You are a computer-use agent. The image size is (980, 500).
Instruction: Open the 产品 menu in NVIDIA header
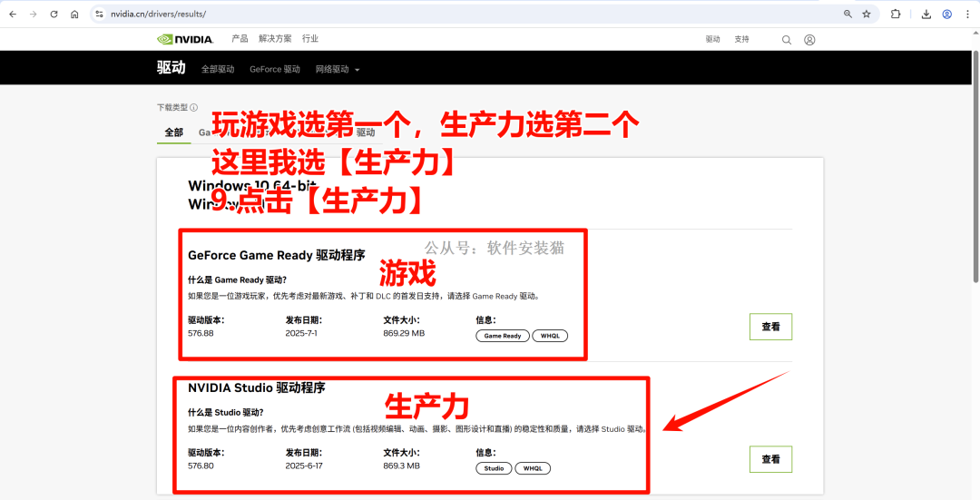click(x=240, y=39)
